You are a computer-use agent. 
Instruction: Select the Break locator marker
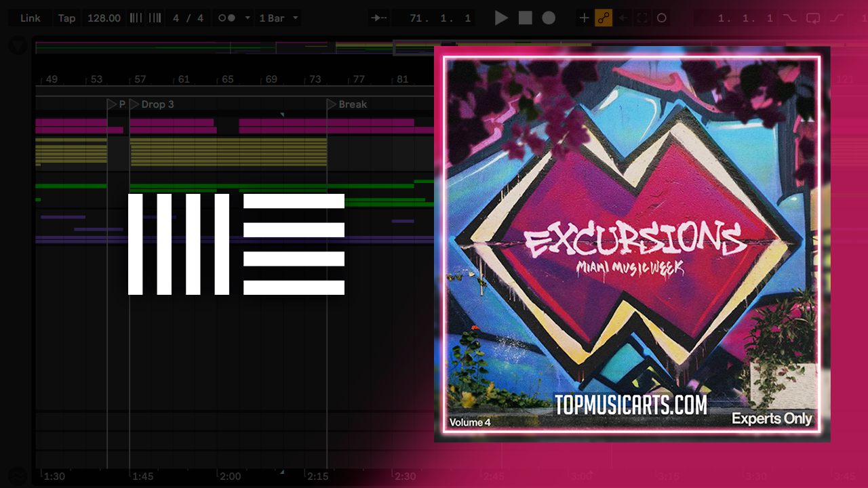332,104
